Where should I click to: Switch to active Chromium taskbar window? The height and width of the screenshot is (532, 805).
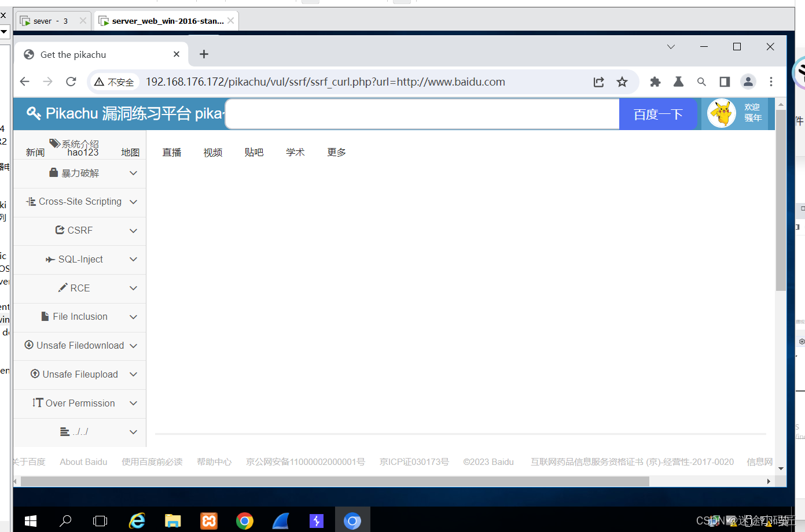click(x=352, y=521)
